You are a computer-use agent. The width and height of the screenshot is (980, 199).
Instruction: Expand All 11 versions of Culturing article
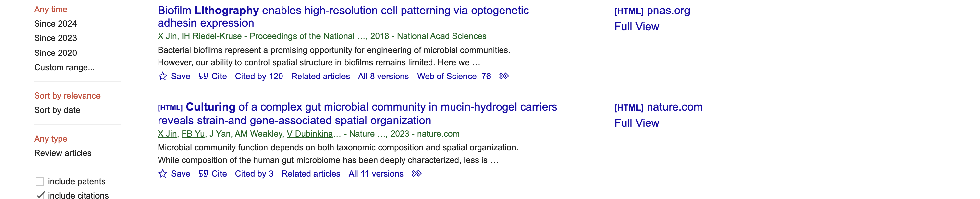[376, 174]
